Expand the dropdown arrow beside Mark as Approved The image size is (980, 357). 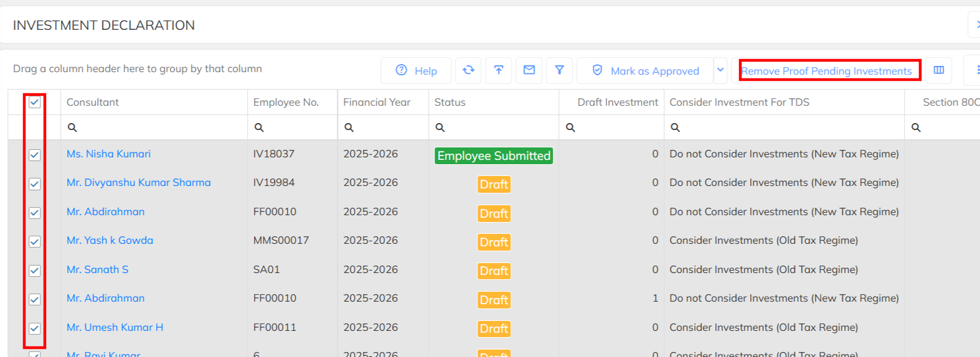720,70
